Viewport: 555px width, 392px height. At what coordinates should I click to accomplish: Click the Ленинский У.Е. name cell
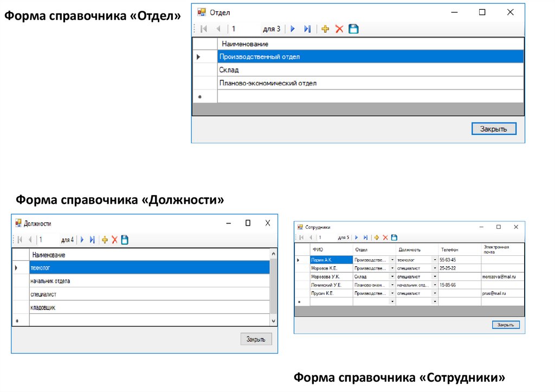pos(331,285)
